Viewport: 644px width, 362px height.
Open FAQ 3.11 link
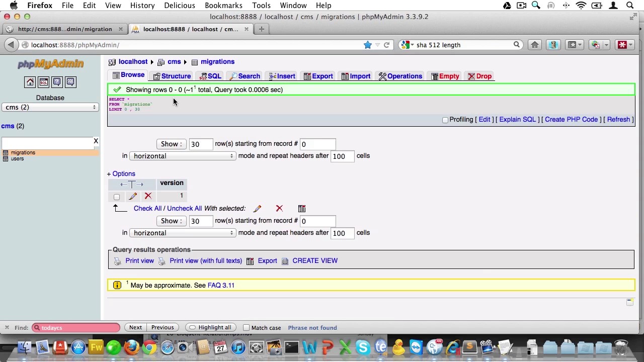pyautogui.click(x=221, y=286)
